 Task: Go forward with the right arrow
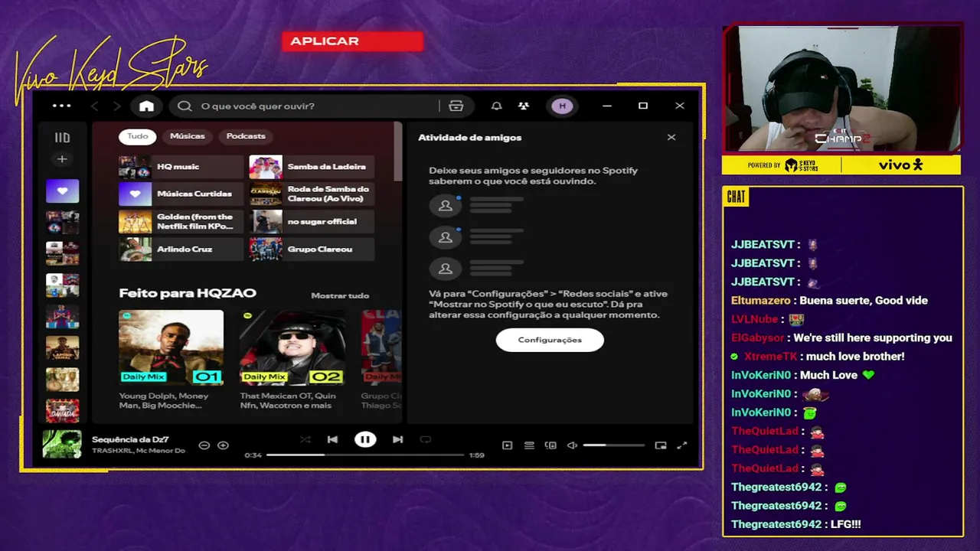coord(116,106)
